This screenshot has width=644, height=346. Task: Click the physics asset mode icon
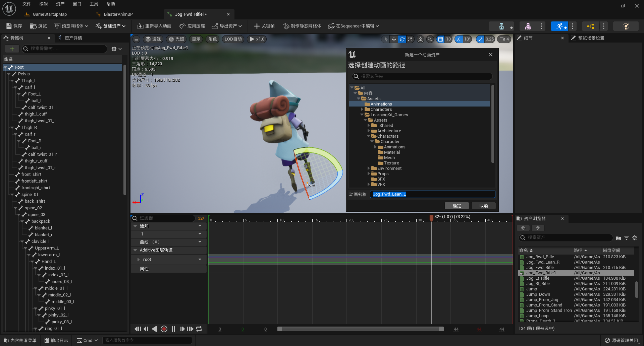626,26
